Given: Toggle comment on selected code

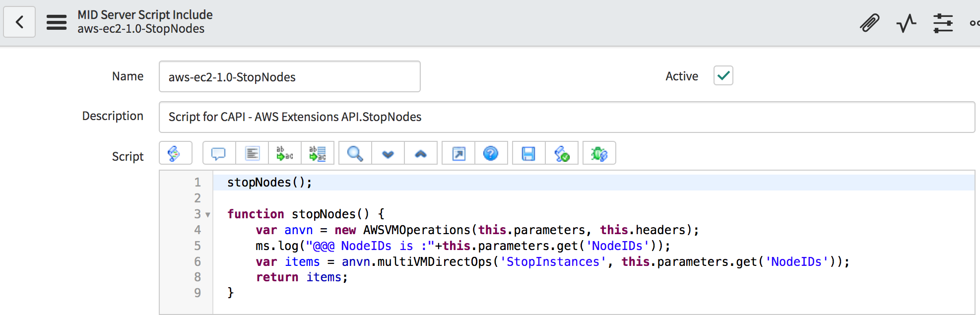Looking at the screenshot, I should (219, 153).
